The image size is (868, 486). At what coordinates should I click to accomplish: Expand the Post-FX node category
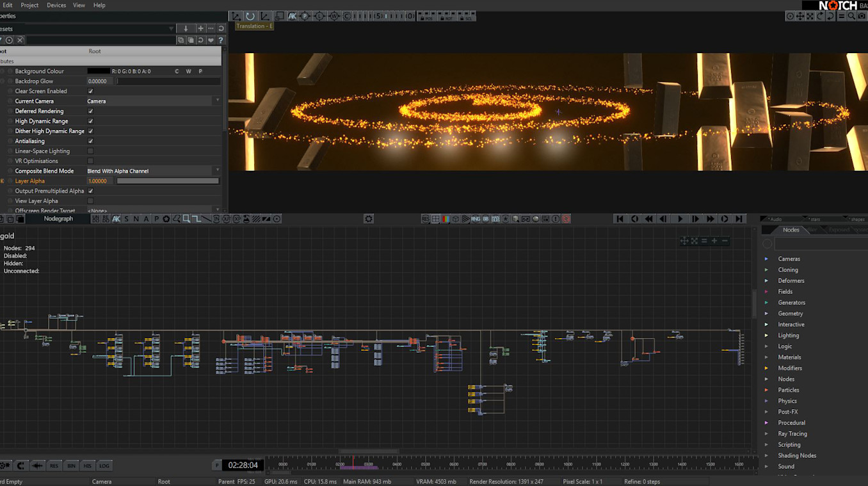coord(766,412)
